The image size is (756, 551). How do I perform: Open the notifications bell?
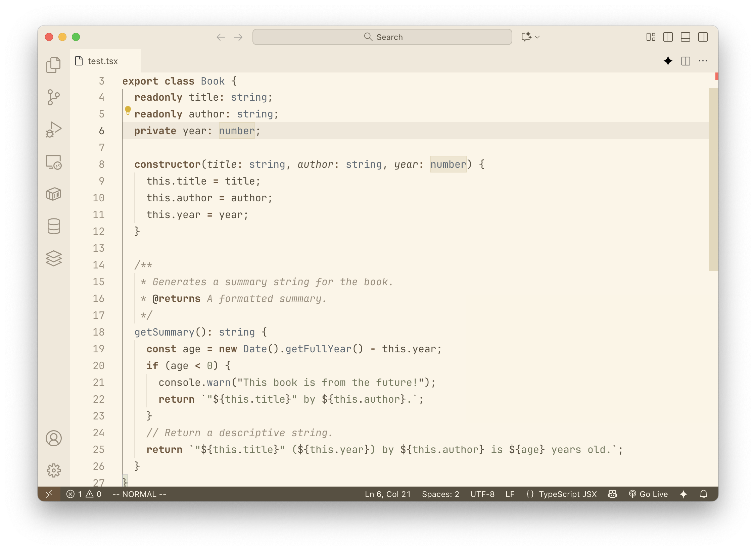[704, 494]
